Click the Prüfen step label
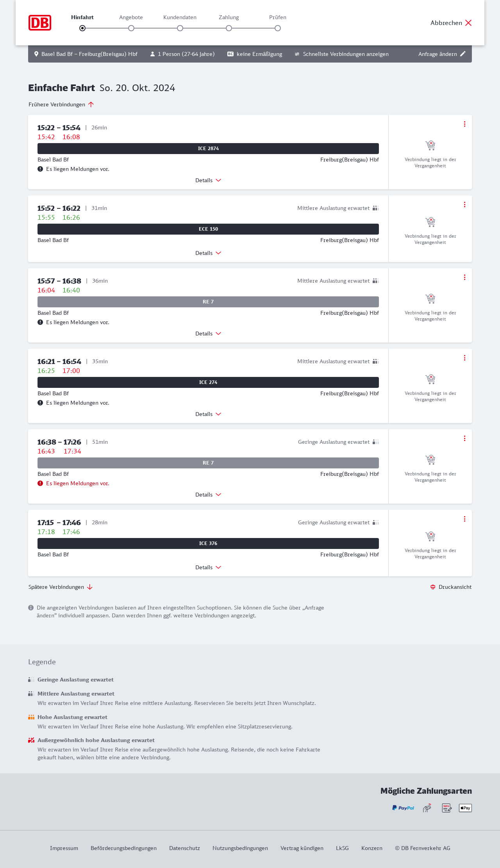Image resolution: width=500 pixels, height=868 pixels. [x=278, y=17]
